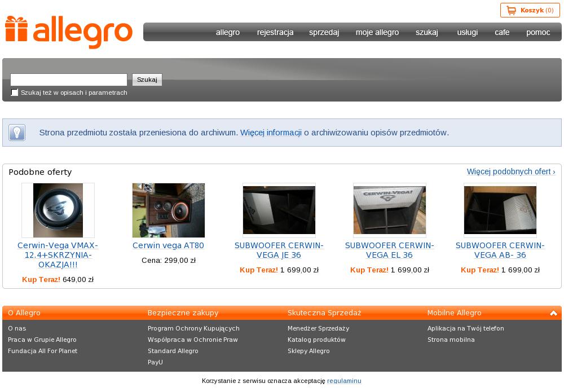This screenshot has width=564, height=392.
Task: Open Cerwin-Vega VMAX-12.4 speaker thumbnail
Action: (x=58, y=210)
